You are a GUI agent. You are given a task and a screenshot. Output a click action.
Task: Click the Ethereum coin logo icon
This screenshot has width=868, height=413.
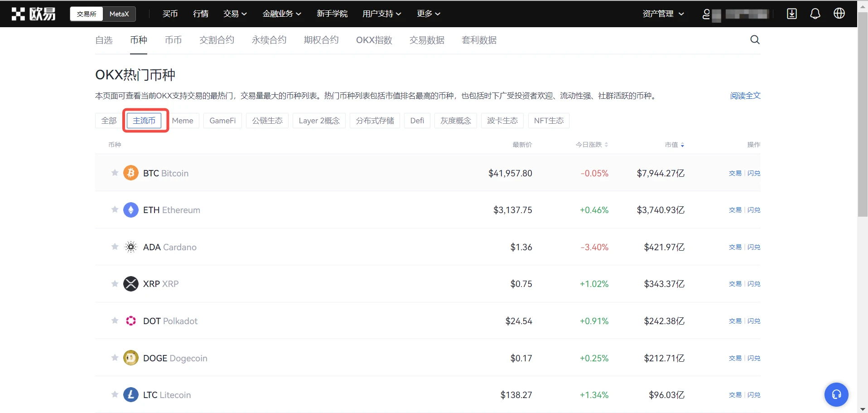coord(130,209)
